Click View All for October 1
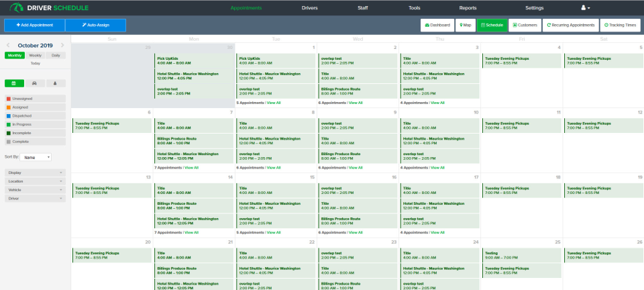The width and height of the screenshot is (644, 290). tap(274, 103)
